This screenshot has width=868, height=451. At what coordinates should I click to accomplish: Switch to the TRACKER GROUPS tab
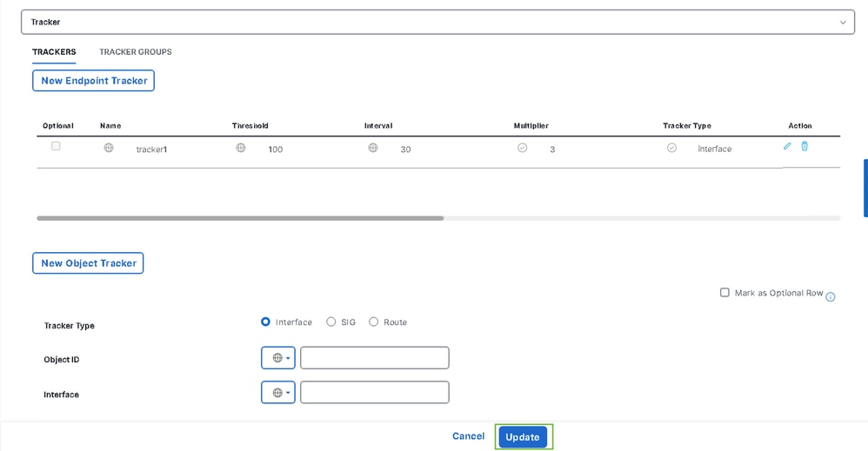136,52
